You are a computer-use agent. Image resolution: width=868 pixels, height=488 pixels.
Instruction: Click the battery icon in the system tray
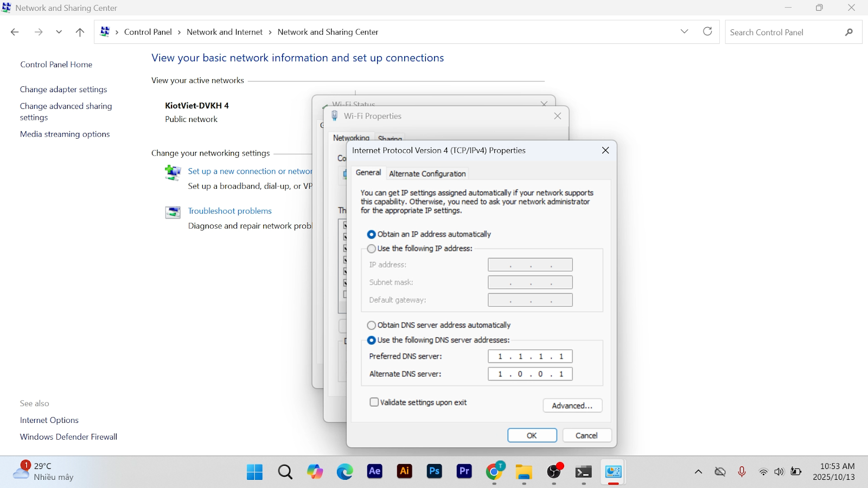point(796,472)
